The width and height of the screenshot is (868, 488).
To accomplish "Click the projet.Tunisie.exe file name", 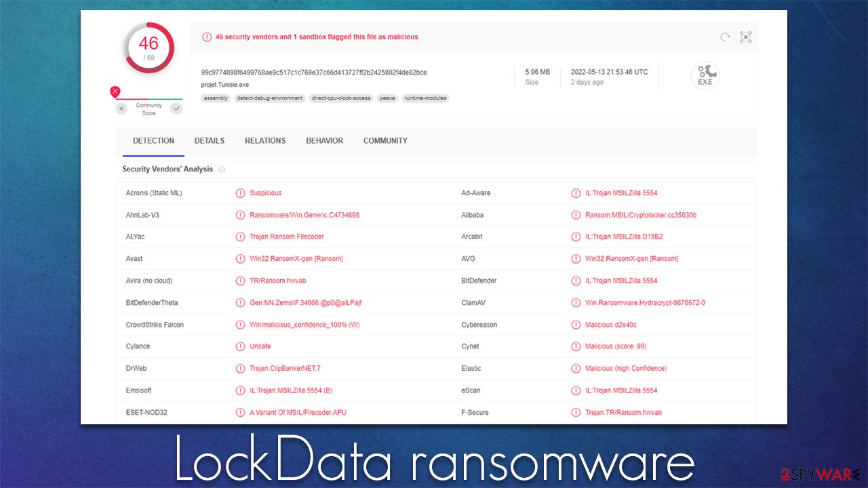I will click(225, 85).
